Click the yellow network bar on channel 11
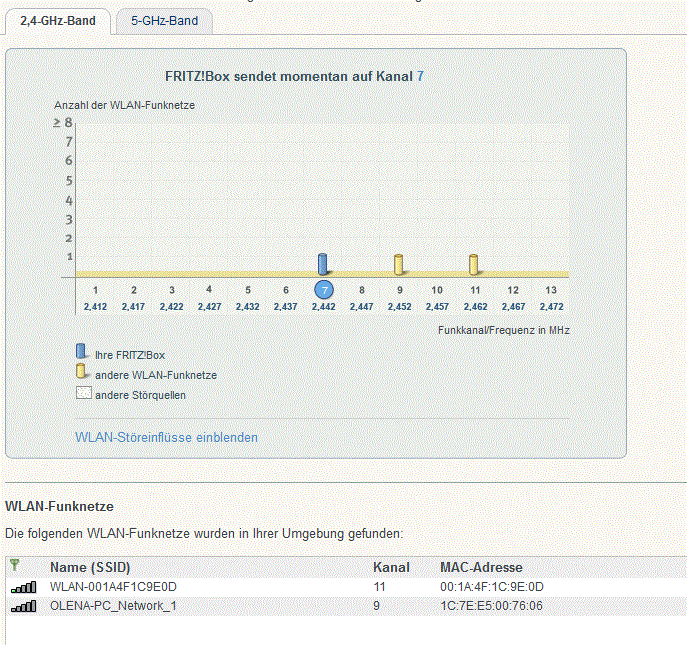The image size is (687, 645). click(x=474, y=264)
